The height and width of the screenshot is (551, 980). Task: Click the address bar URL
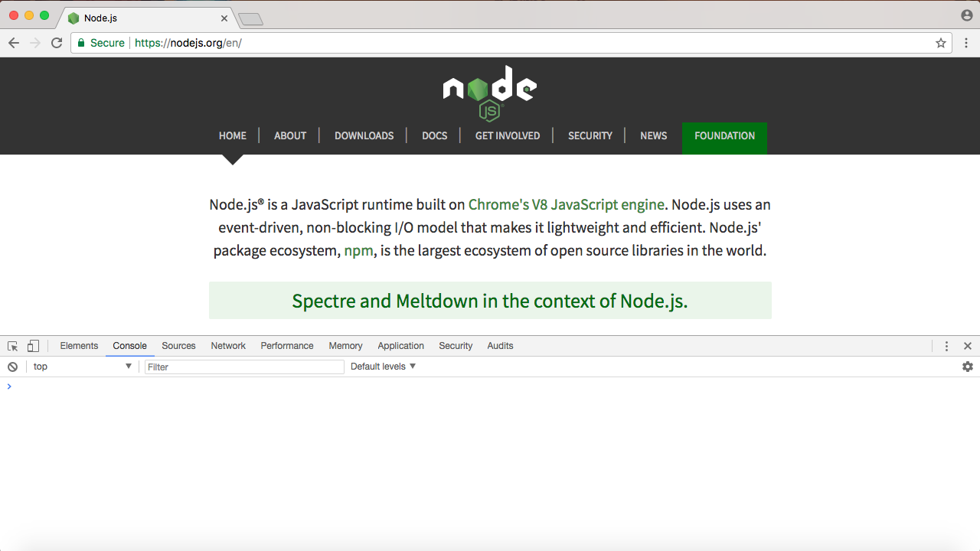(x=188, y=43)
